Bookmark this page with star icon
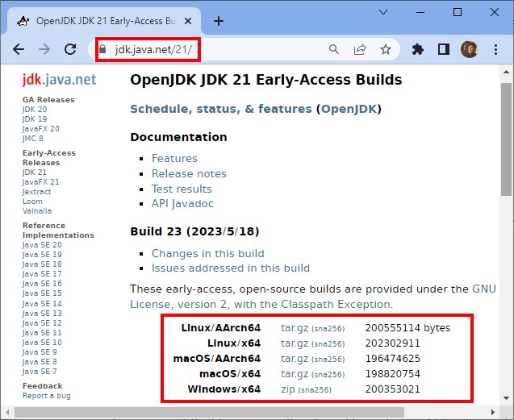Image resolution: width=514 pixels, height=420 pixels. pyautogui.click(x=386, y=49)
